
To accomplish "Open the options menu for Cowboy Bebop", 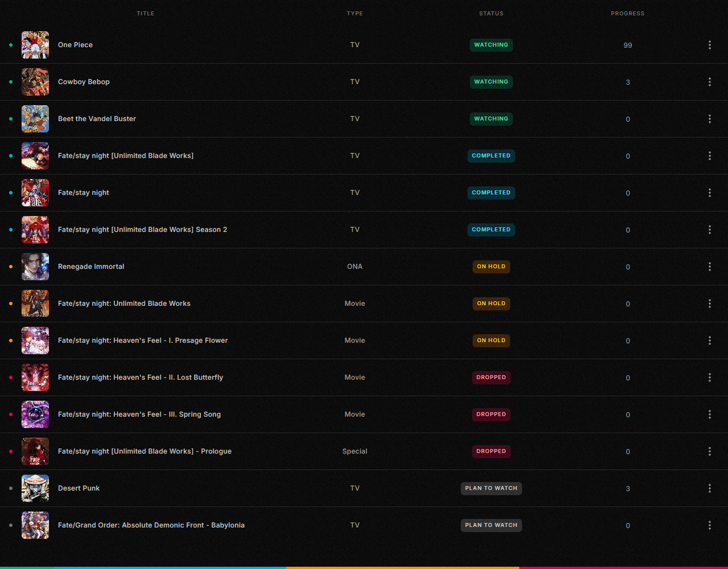I will (x=709, y=82).
